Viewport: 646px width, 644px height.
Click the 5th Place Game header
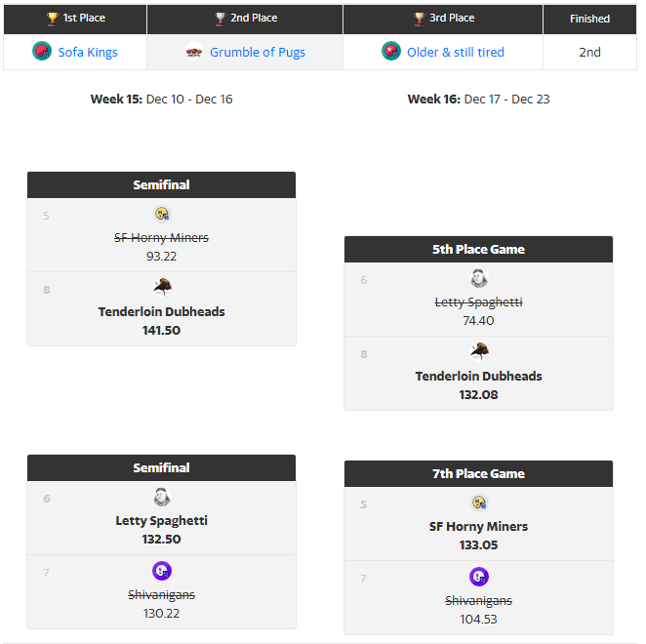[x=478, y=249]
